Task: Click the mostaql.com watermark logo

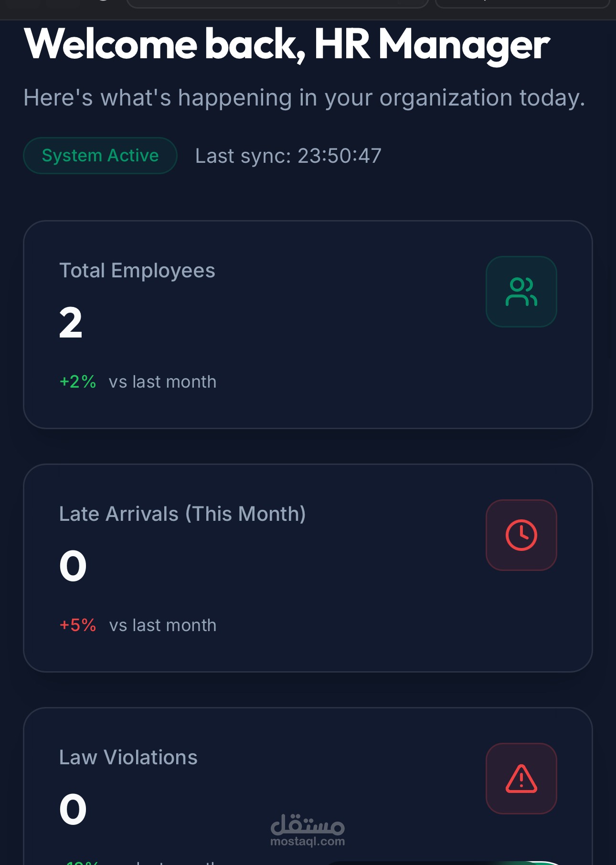Action: [308, 831]
